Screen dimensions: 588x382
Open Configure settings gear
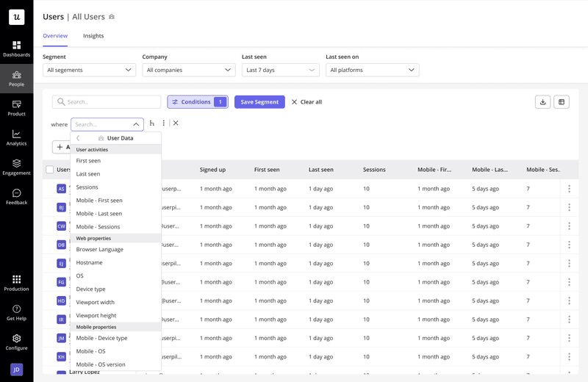tap(16, 342)
